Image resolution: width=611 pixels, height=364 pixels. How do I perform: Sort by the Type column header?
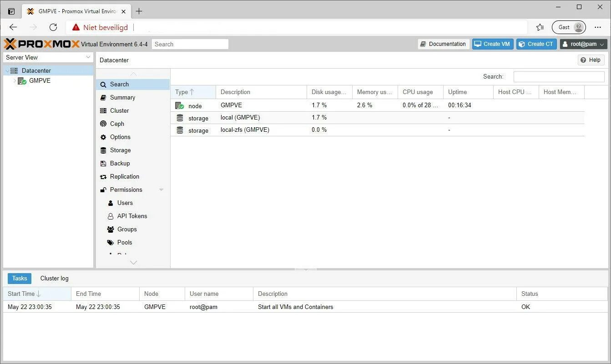tap(193, 92)
